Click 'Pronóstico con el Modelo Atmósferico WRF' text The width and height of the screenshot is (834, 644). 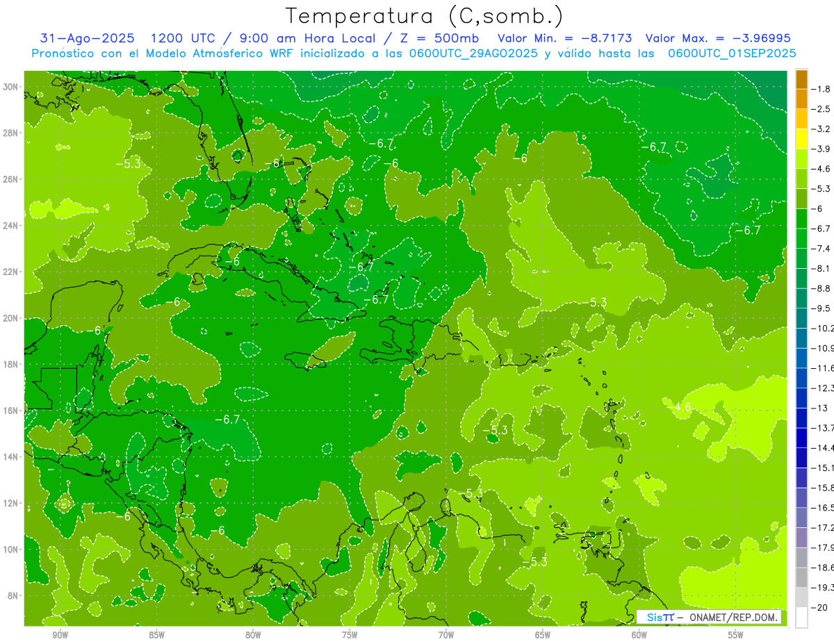[x=164, y=53]
